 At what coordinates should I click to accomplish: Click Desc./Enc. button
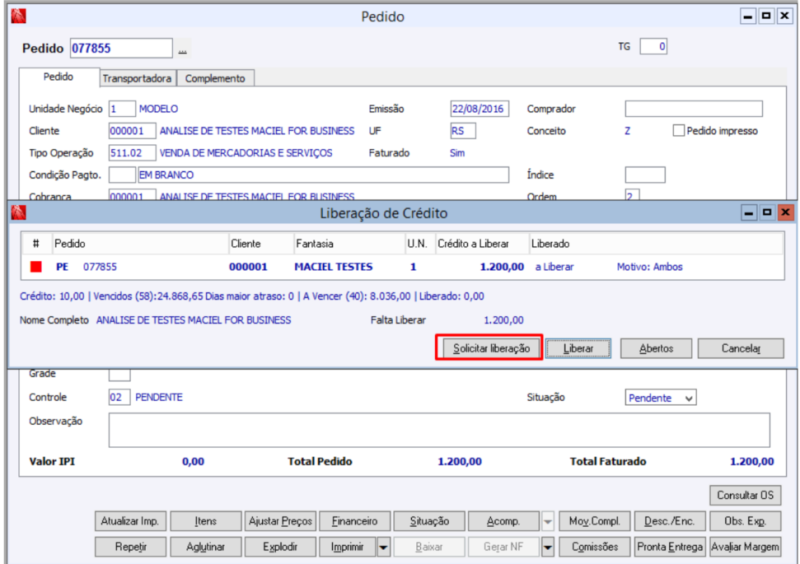[669, 521]
